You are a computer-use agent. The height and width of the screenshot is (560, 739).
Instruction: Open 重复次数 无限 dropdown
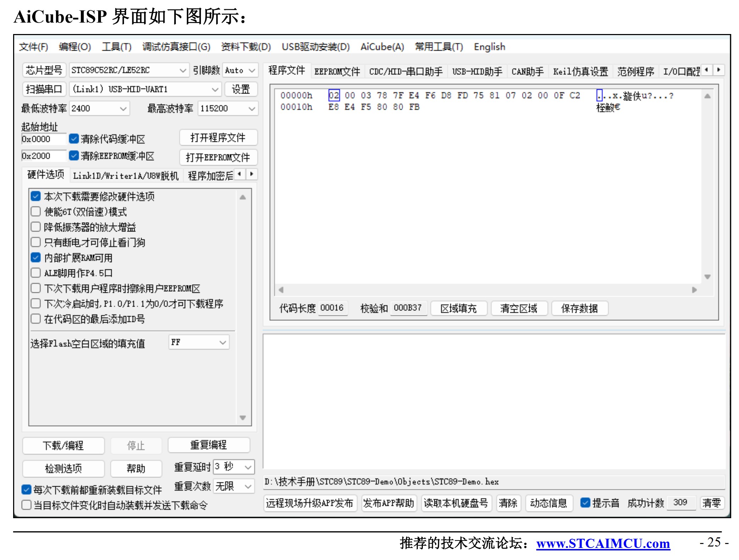pos(234,486)
